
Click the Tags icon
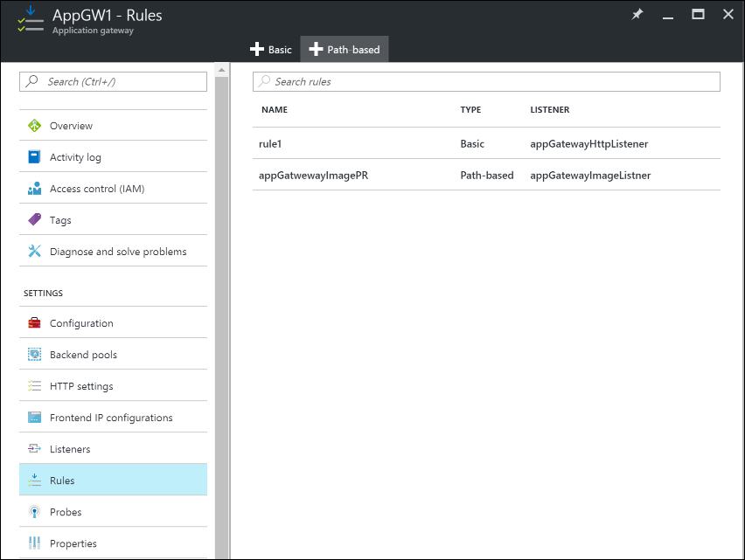pos(35,220)
